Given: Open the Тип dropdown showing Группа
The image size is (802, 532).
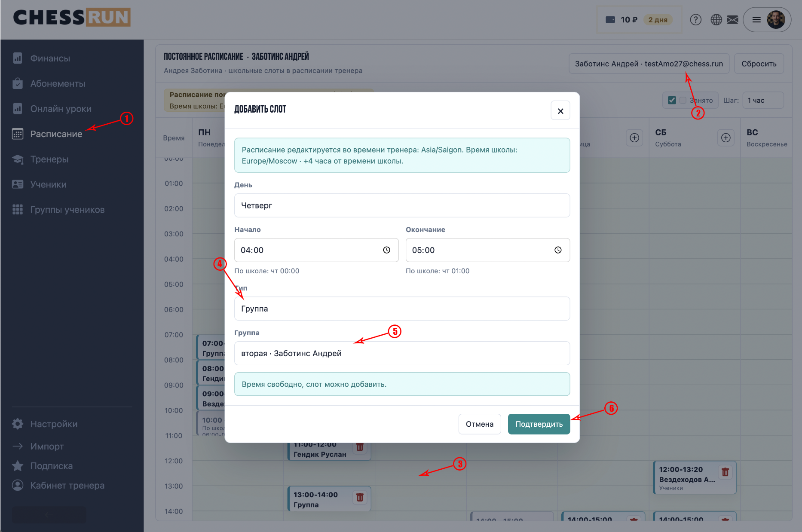Looking at the screenshot, I should [402, 309].
